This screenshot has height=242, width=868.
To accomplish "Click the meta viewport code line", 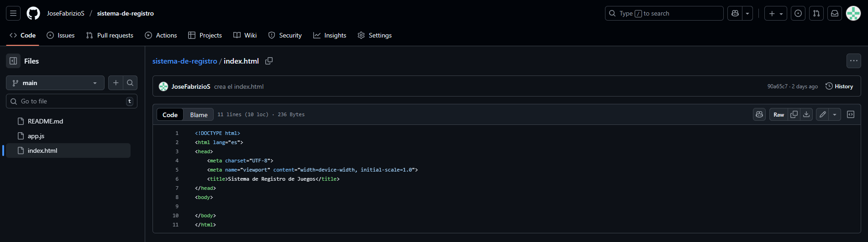I will [x=312, y=170].
